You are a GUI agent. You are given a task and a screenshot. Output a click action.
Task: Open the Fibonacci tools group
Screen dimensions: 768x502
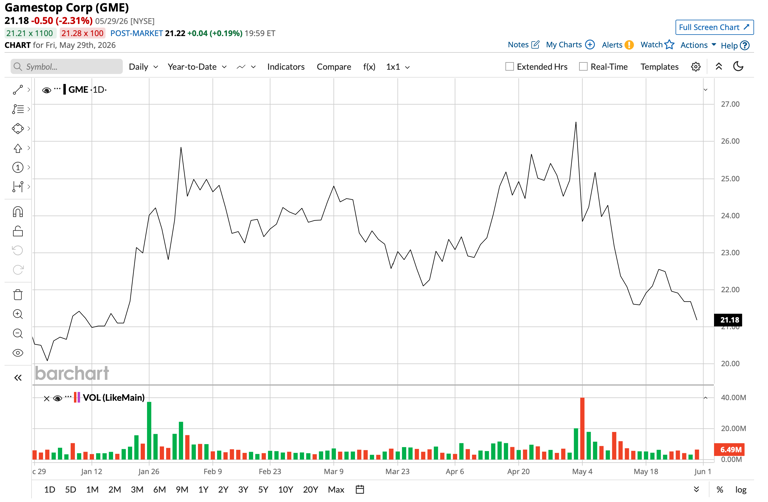(18, 109)
